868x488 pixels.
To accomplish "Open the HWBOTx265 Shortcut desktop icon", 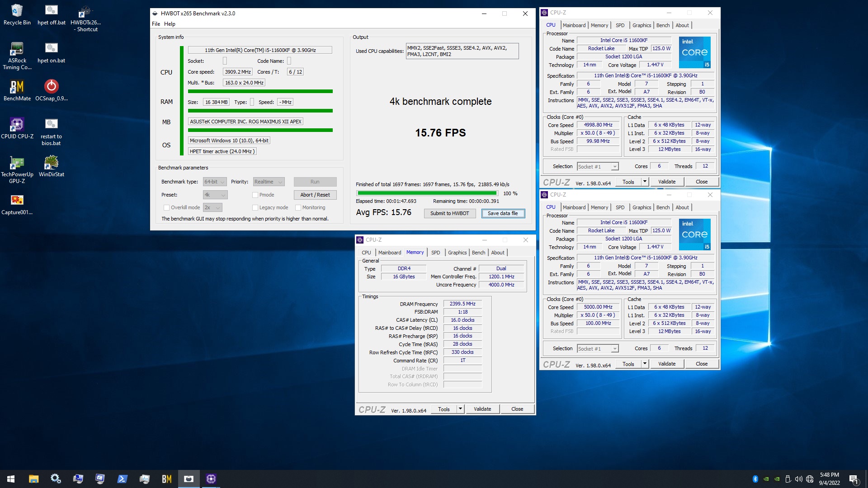I will tap(85, 18).
